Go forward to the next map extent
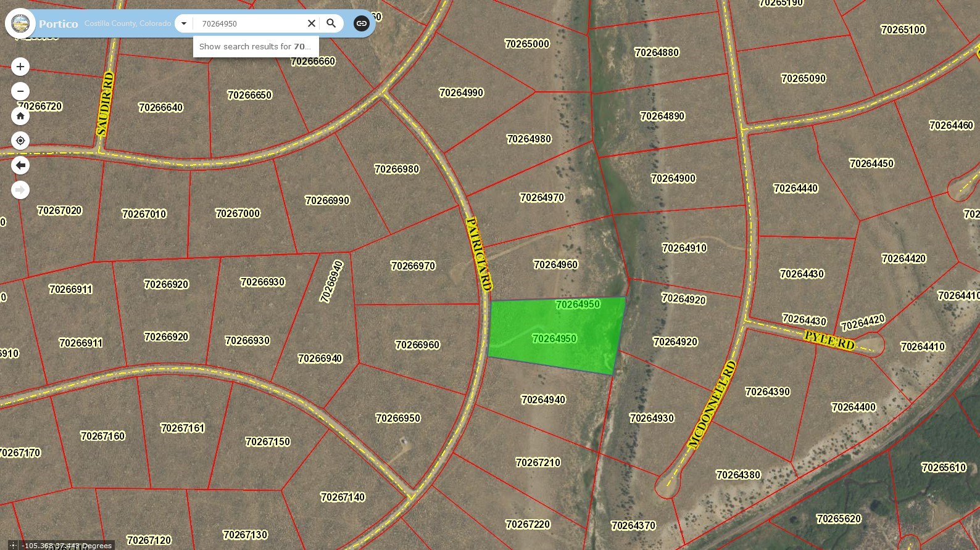Screen dimensions: 980x550 coord(20,190)
